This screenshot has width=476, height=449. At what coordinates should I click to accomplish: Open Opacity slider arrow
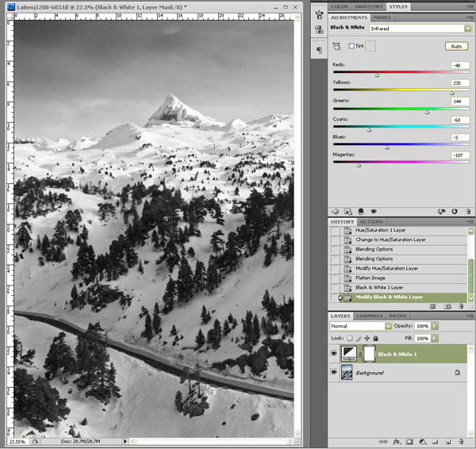435,326
